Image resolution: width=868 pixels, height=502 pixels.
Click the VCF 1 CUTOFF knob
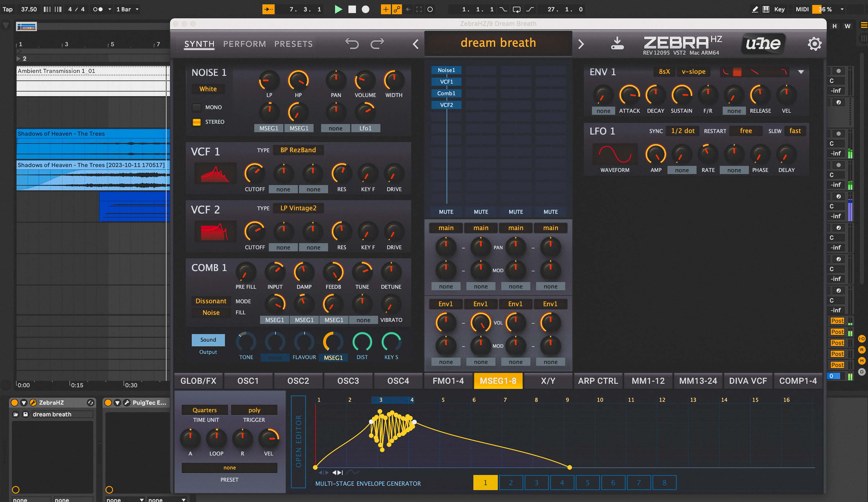pyautogui.click(x=254, y=173)
